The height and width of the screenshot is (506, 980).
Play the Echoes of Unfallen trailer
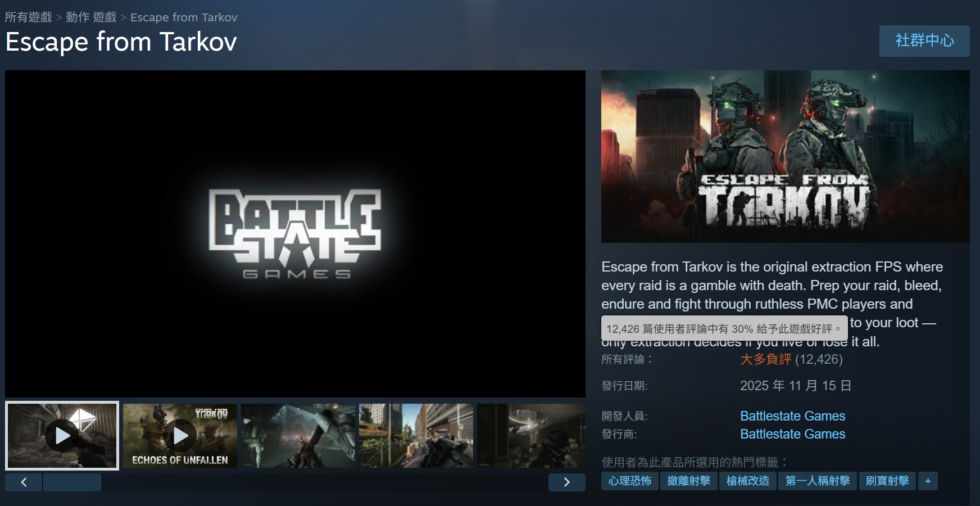180,435
